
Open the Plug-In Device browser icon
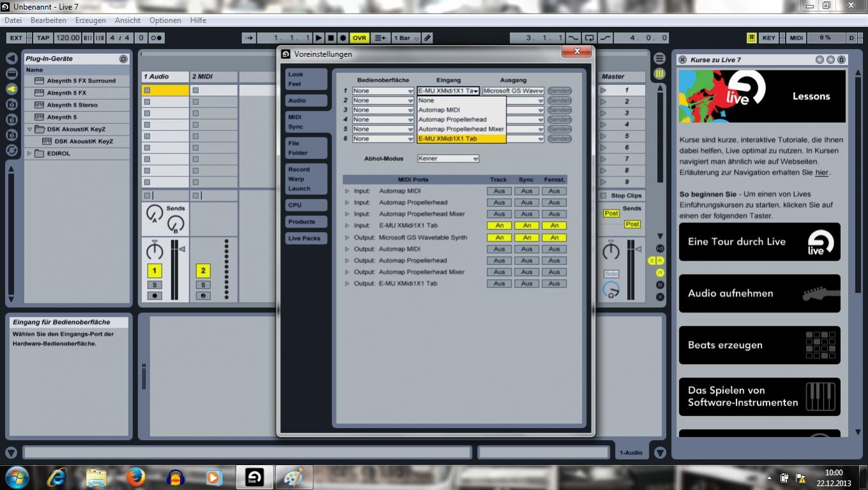[11, 89]
